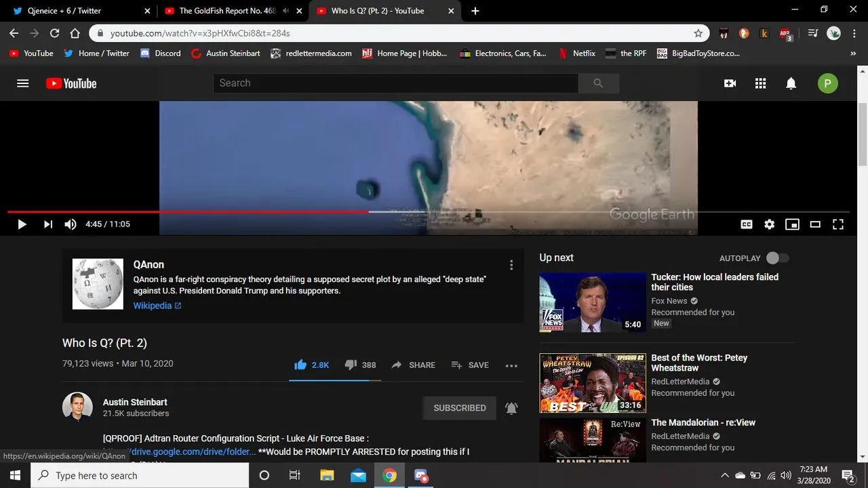Open more actions ellipsis below video
This screenshot has height=488, width=868.
[x=511, y=365]
